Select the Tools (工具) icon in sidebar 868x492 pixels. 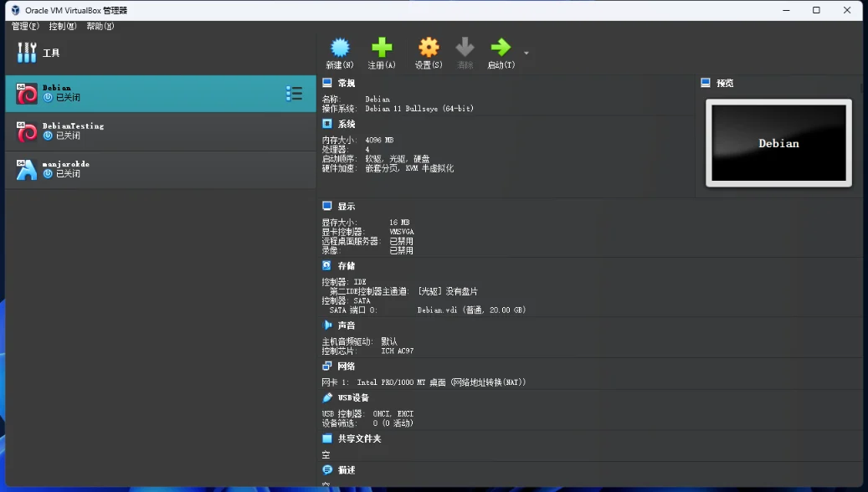pos(27,53)
